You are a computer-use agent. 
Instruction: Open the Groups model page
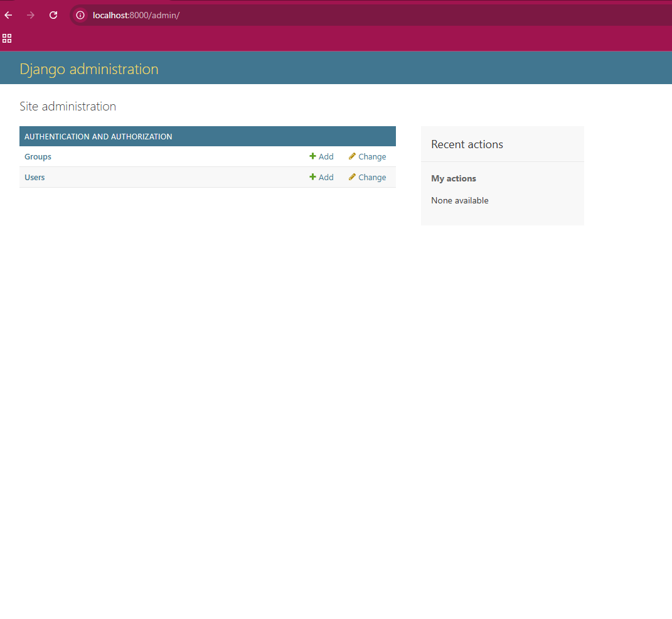pos(38,156)
